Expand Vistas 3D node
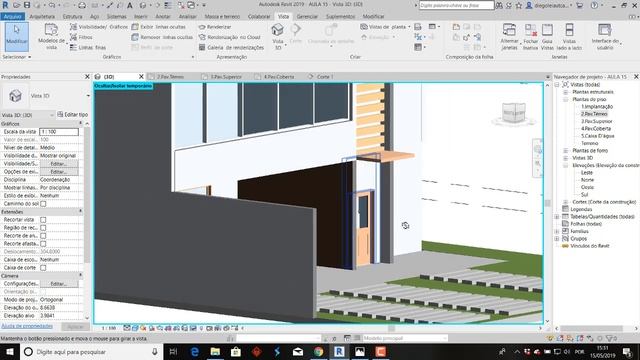 [x=566, y=158]
